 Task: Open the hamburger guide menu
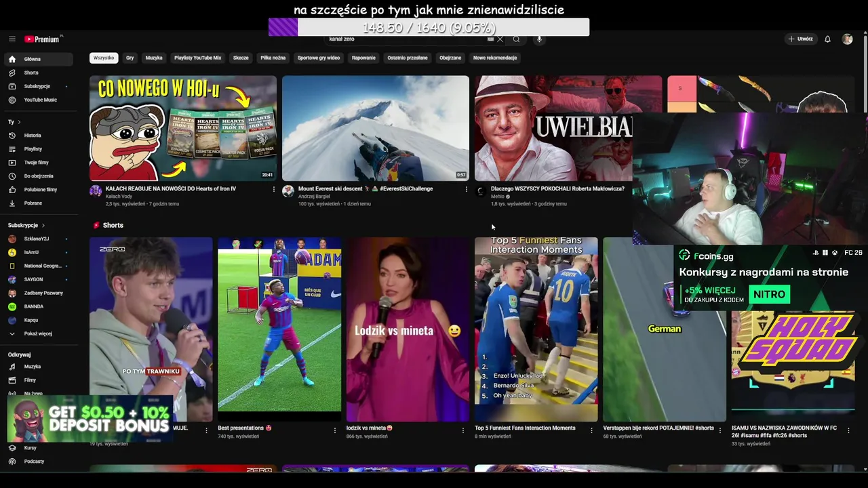click(x=12, y=39)
